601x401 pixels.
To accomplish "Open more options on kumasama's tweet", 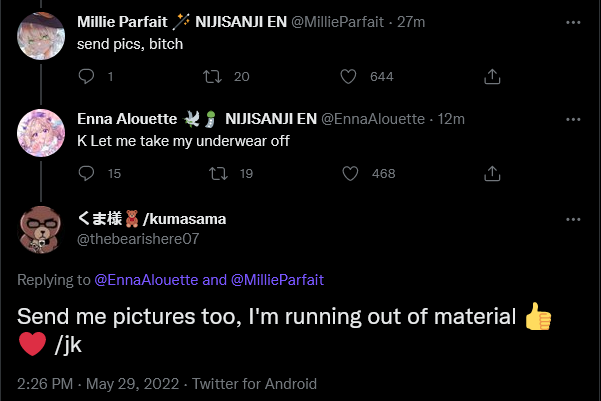I will (x=571, y=218).
